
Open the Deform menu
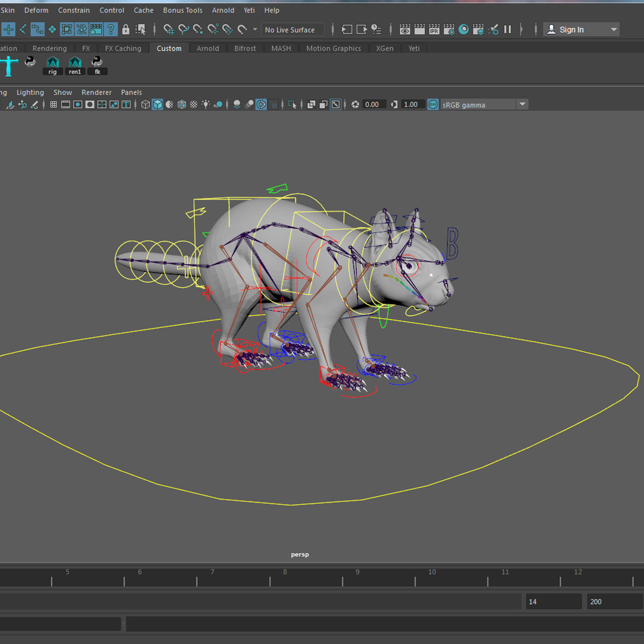click(x=36, y=10)
